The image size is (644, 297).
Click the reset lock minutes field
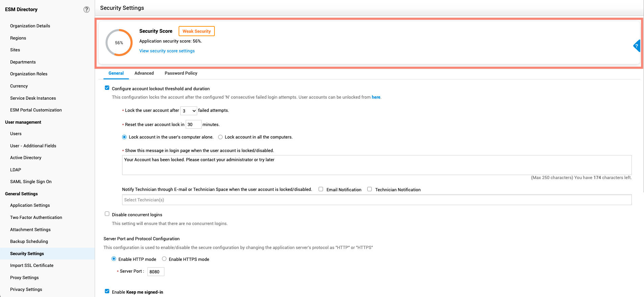click(193, 124)
